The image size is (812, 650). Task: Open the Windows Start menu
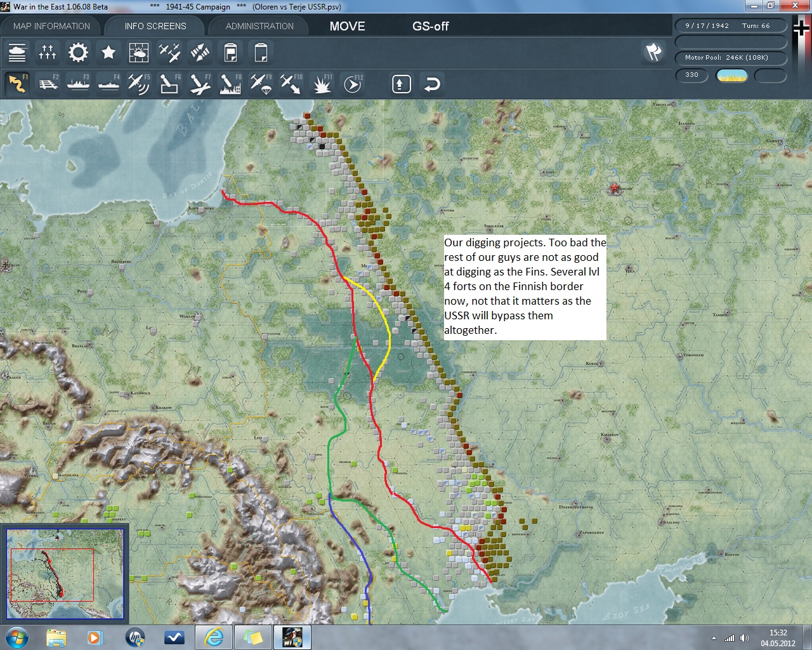[17, 637]
